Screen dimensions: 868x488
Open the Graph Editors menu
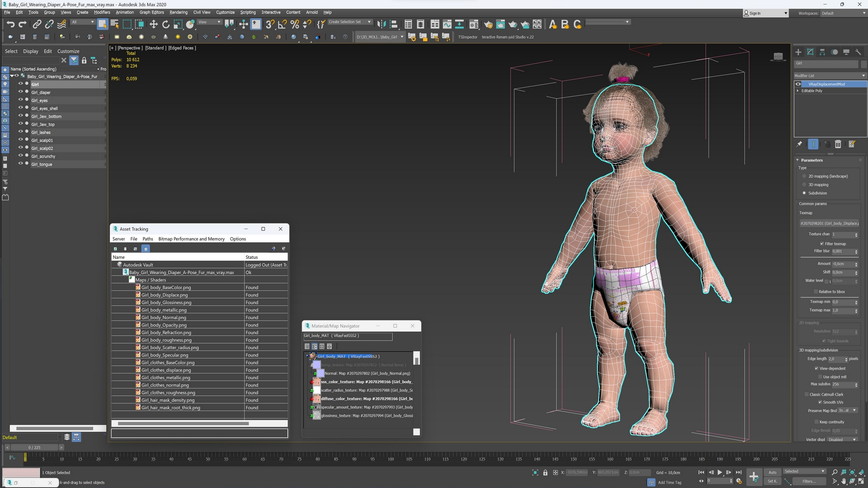click(151, 12)
